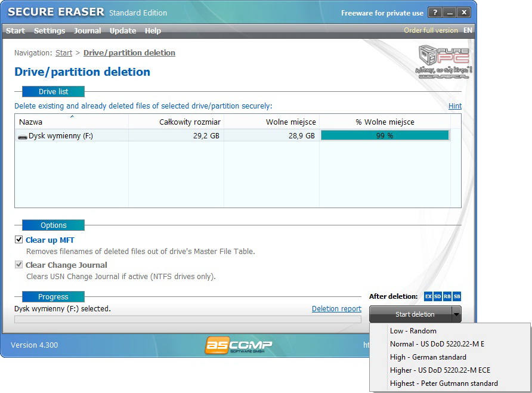The width and height of the screenshot is (532, 393).
Task: Click the ASCOMP logo in footer
Action: (239, 345)
